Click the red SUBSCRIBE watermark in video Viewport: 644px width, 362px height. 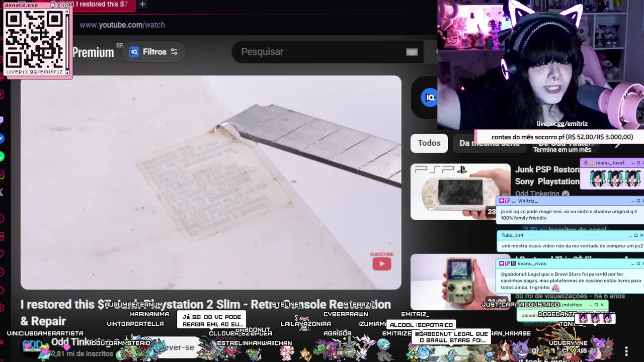coord(382,261)
